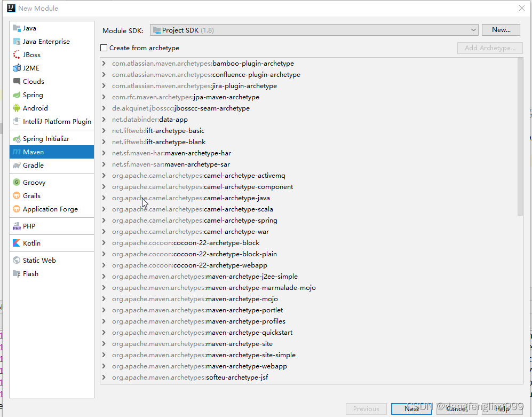Click the Previous button
The height and width of the screenshot is (417, 532).
click(366, 409)
